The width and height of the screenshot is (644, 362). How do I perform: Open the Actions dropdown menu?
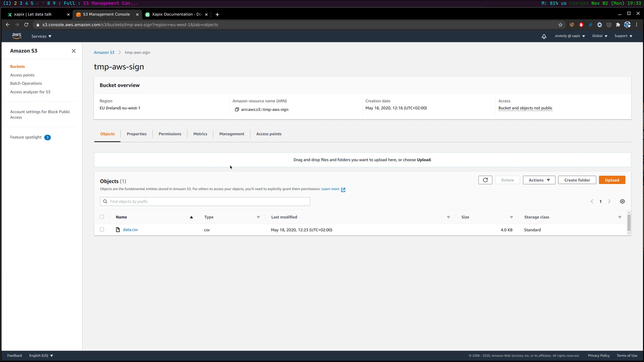point(539,180)
